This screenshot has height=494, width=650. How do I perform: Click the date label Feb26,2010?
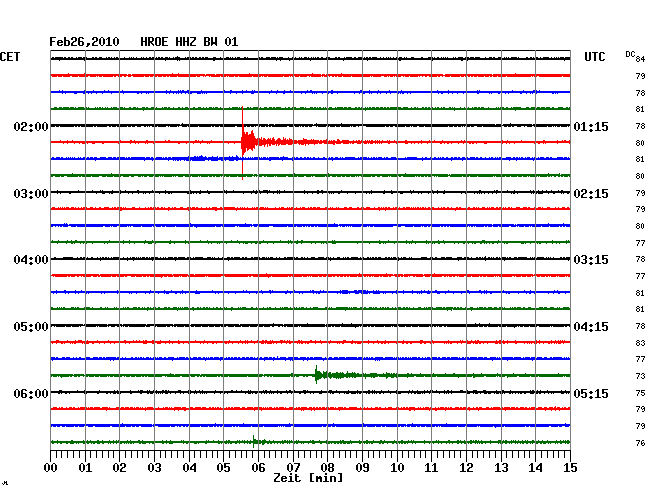pos(84,42)
